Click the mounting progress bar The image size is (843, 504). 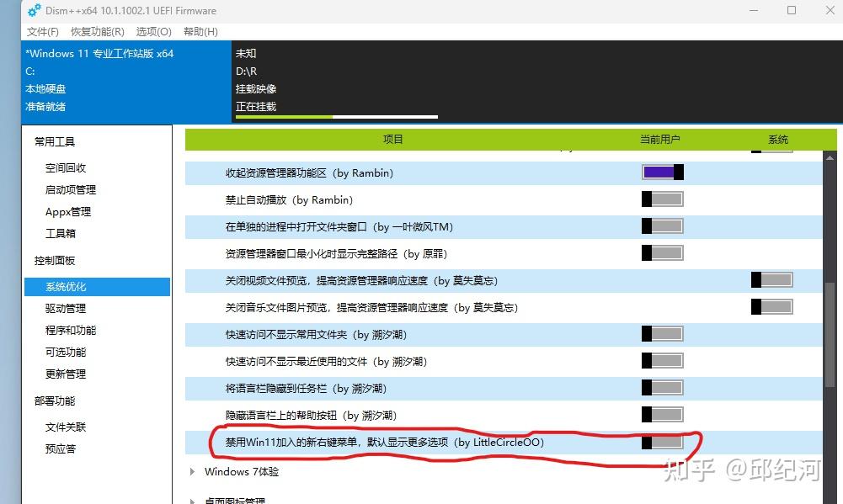335,116
